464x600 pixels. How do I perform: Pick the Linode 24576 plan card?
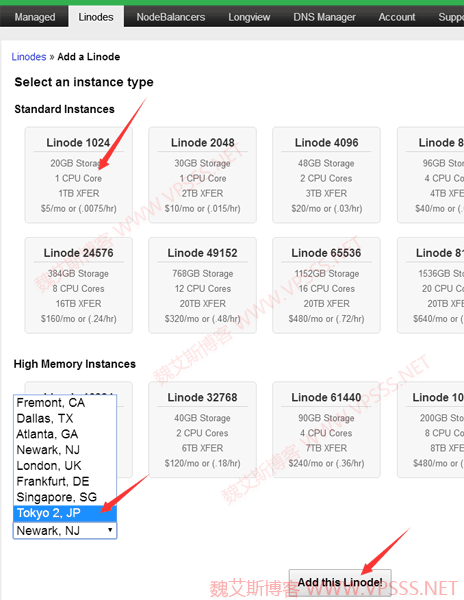pyautogui.click(x=78, y=285)
